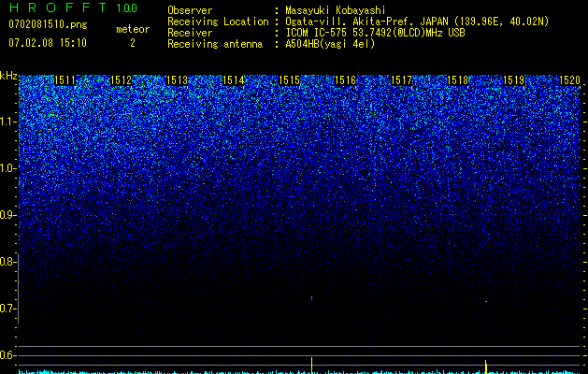Image resolution: width=588 pixels, height=374 pixels.
Task: Click the Receiving antenna label
Action: tap(215, 44)
